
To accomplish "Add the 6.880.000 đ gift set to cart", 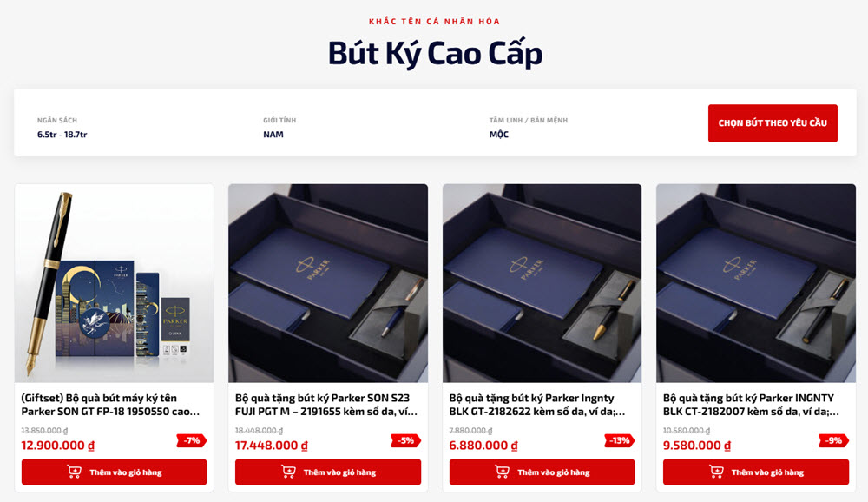I will coord(542,472).
